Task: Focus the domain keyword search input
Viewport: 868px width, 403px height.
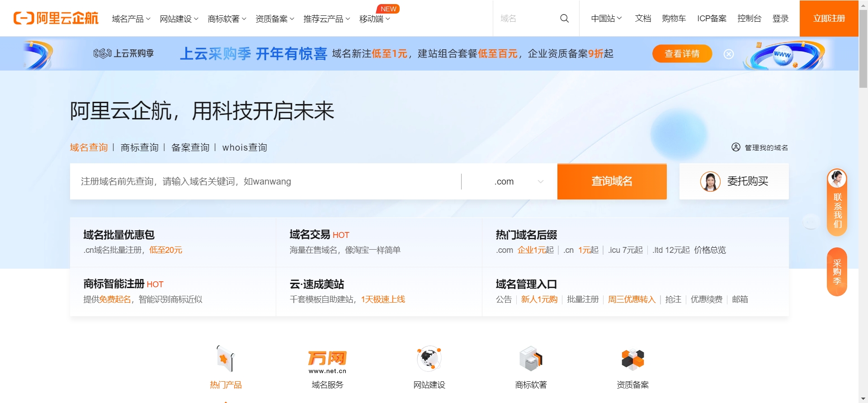Action: [x=266, y=181]
